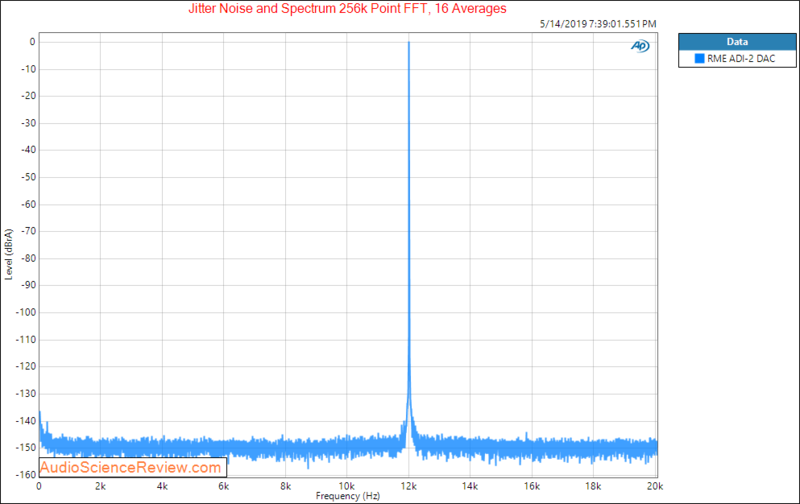The height and width of the screenshot is (504, 800).
Task: Click the top of the 12 kHz peak
Action: point(409,44)
